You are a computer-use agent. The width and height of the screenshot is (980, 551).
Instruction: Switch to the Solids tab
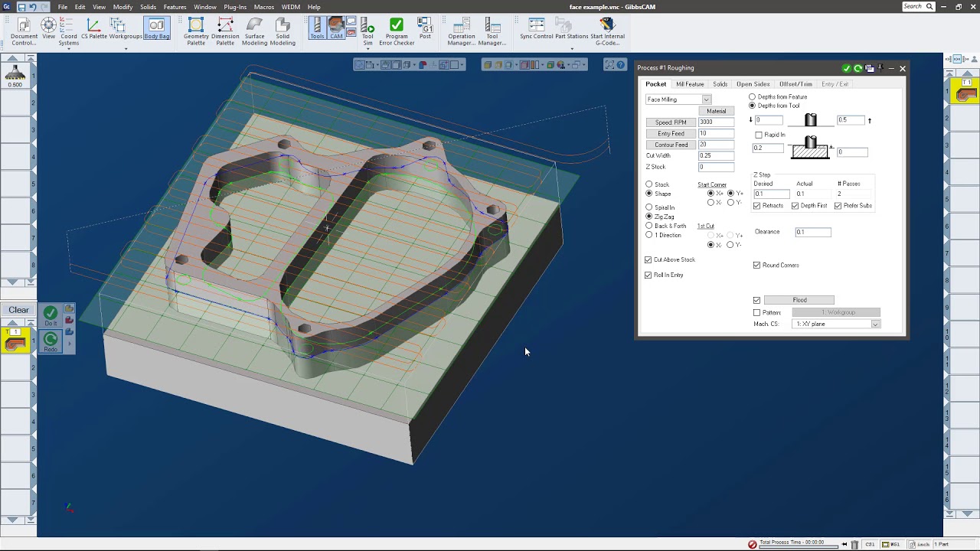[x=720, y=84]
